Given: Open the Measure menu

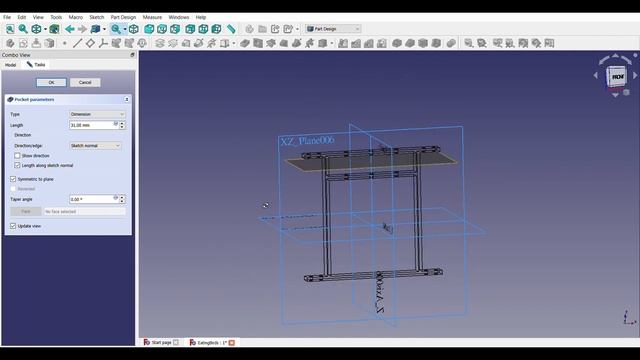Looking at the screenshot, I should 152,17.
